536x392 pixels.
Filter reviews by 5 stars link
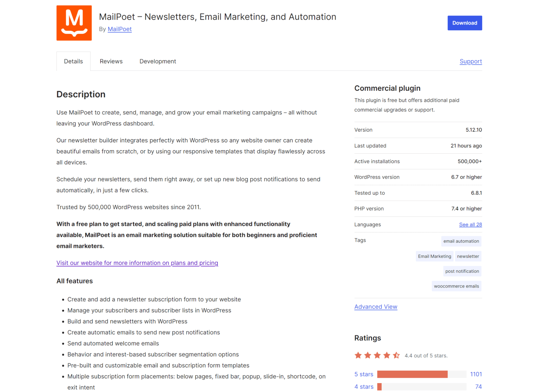click(364, 374)
